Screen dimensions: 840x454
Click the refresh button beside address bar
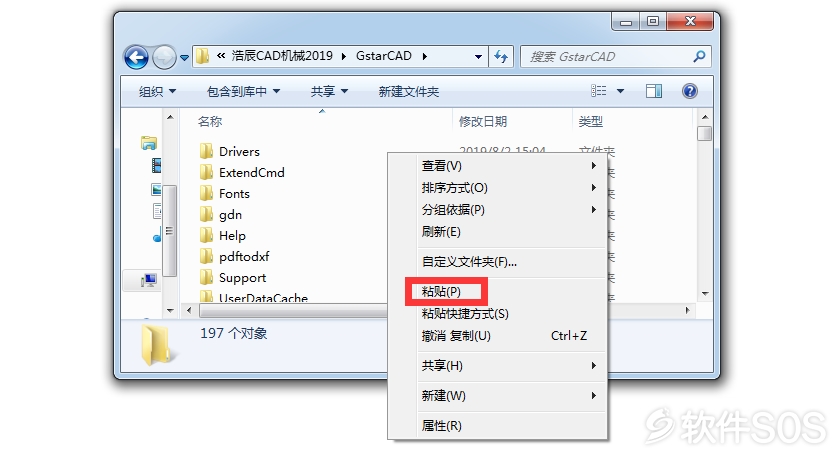501,56
